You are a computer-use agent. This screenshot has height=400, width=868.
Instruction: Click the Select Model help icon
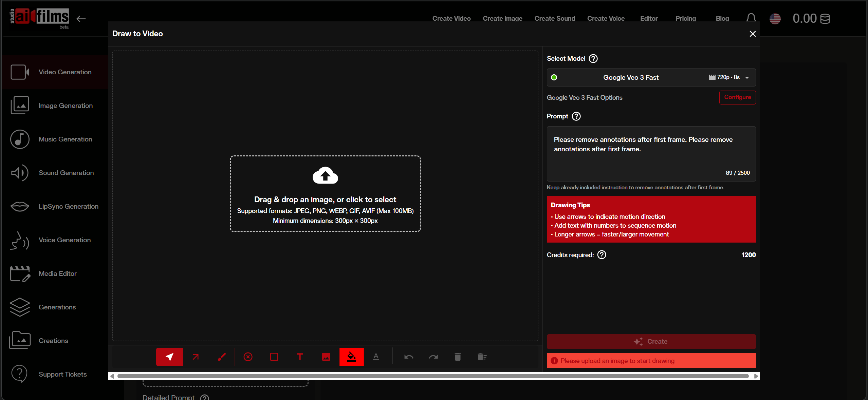[x=593, y=59]
